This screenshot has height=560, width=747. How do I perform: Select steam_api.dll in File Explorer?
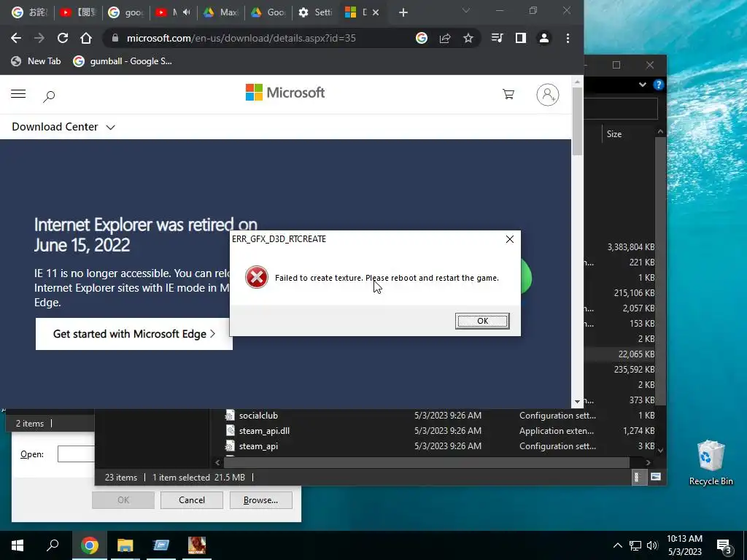coord(264,430)
